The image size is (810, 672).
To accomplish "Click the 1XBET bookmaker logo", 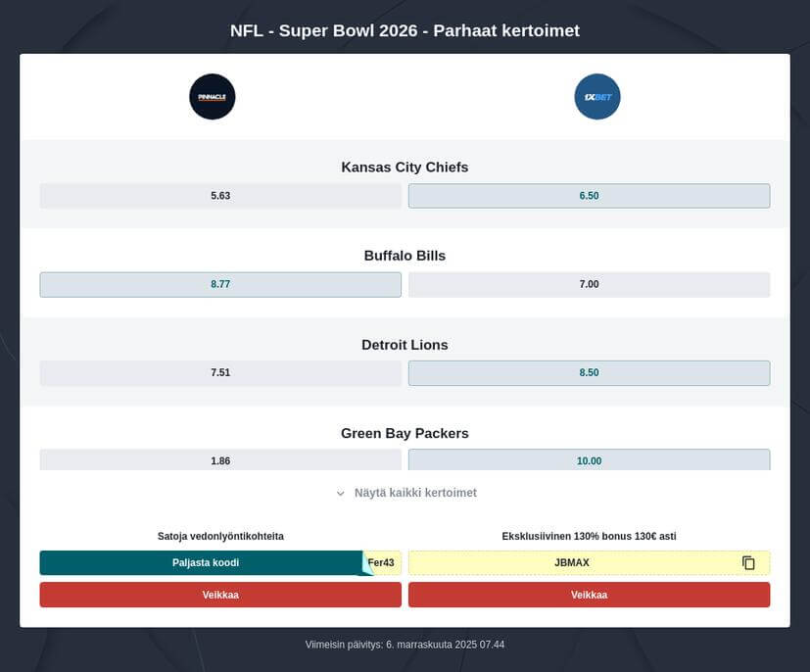I will coord(597,96).
